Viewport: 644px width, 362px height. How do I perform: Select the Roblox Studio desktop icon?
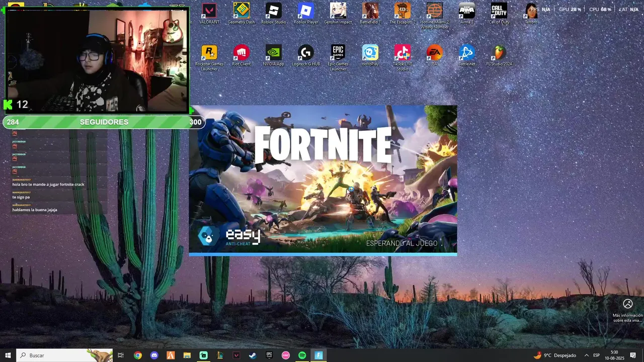[x=274, y=14]
